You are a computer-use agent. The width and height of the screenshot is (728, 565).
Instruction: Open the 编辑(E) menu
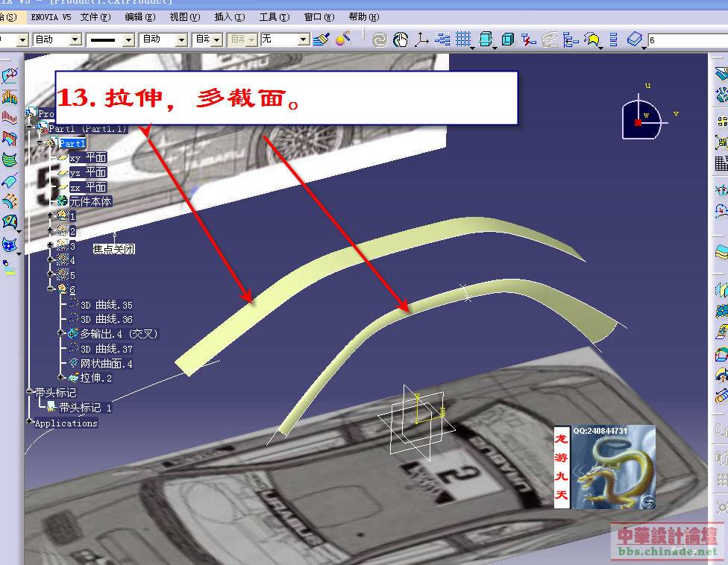(x=139, y=17)
